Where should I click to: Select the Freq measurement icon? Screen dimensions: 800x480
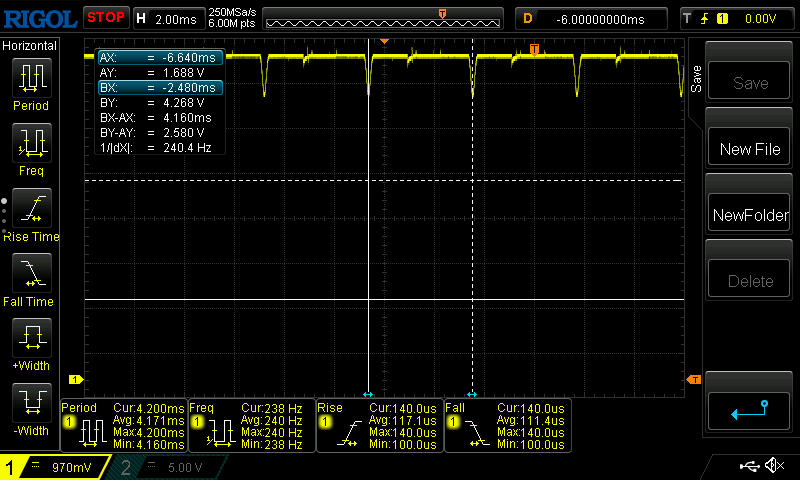pyautogui.click(x=31, y=142)
